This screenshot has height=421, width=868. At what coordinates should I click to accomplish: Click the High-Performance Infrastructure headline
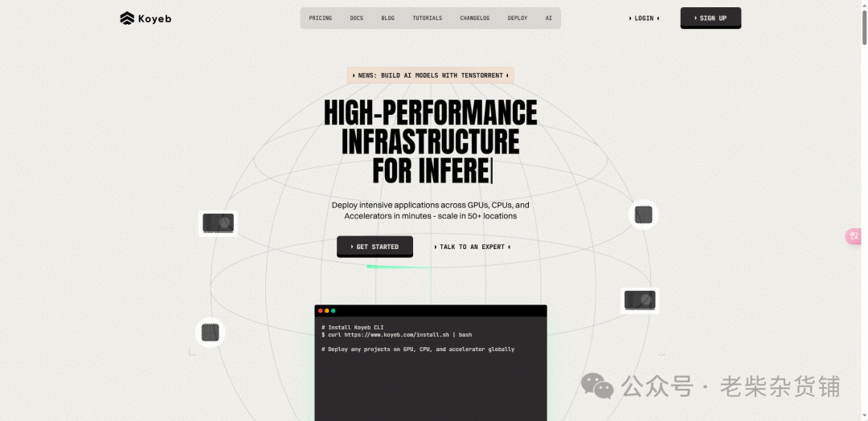click(431, 141)
